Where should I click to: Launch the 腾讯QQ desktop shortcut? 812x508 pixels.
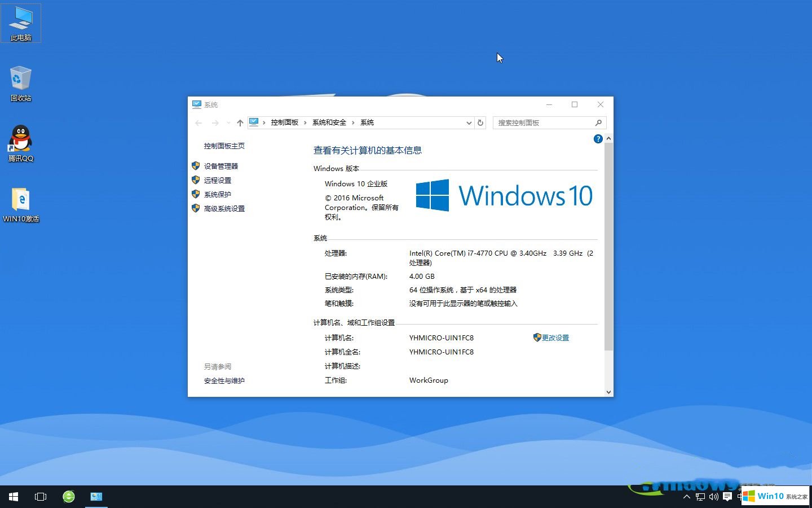[21, 143]
